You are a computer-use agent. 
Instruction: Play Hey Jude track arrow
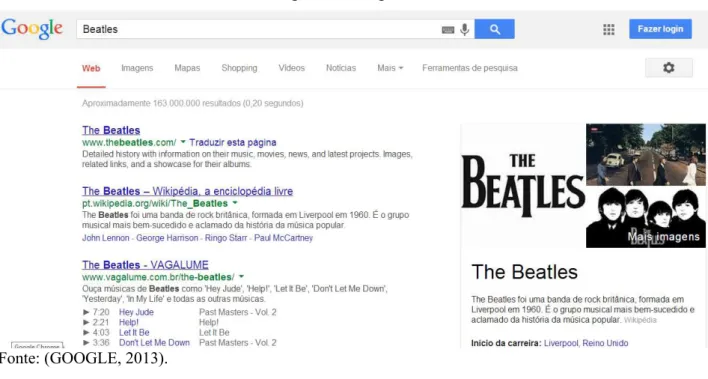click(86, 312)
